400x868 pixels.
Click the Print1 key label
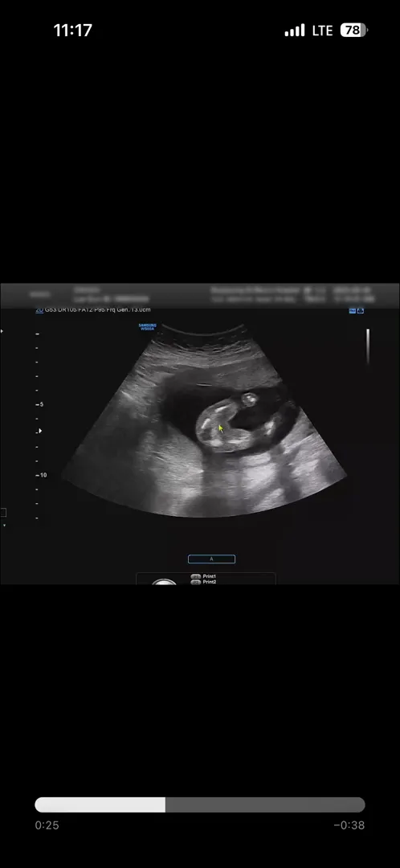(x=209, y=576)
